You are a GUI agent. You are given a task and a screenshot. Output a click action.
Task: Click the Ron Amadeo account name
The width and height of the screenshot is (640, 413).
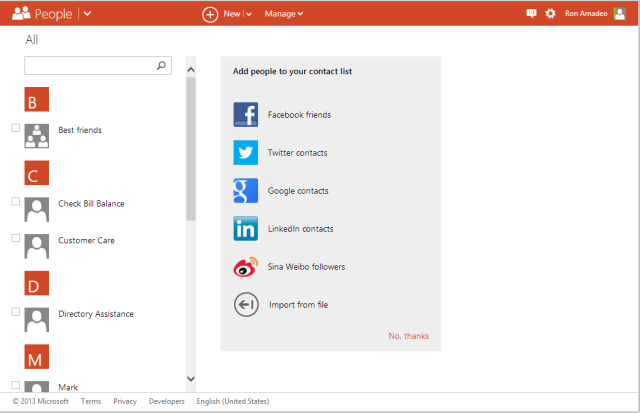tap(586, 13)
